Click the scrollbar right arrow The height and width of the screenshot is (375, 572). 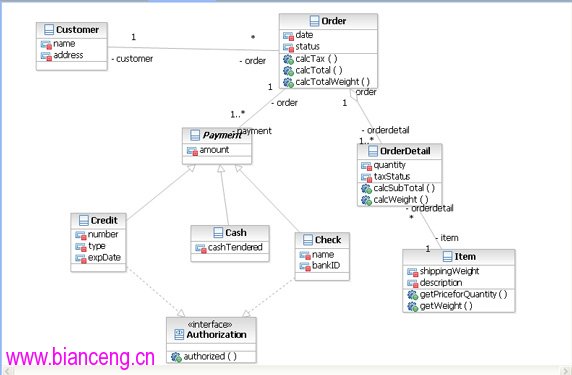coord(565,371)
